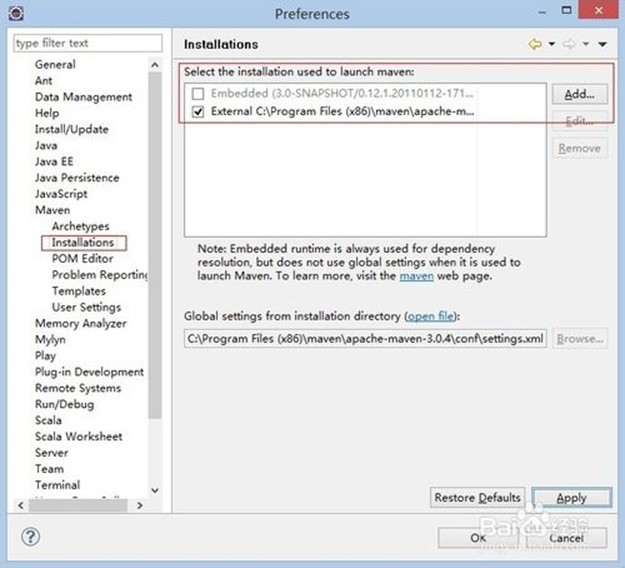This screenshot has width=625, height=568.
Task: Click the tree scroll up arrow
Action: (155, 65)
